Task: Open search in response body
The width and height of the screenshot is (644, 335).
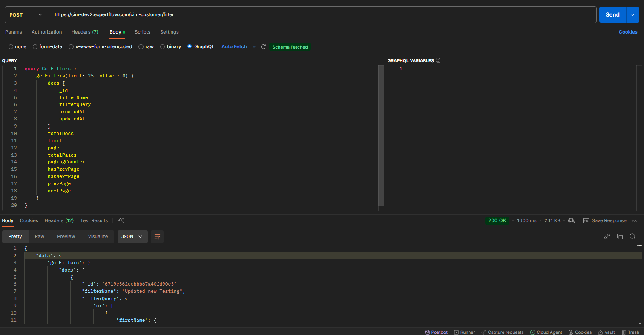Action: tap(632, 237)
